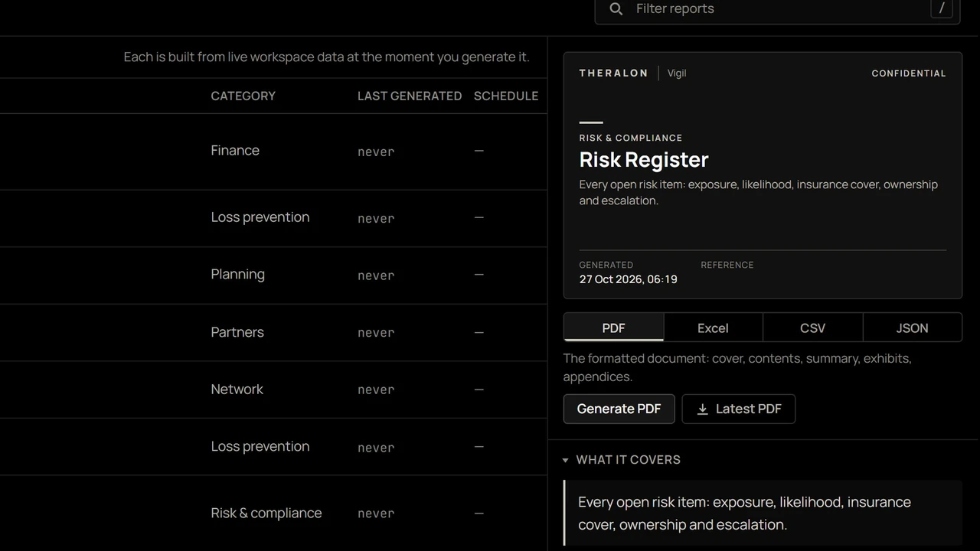
Task: Switch to the PDF format tab
Action: pyautogui.click(x=613, y=327)
